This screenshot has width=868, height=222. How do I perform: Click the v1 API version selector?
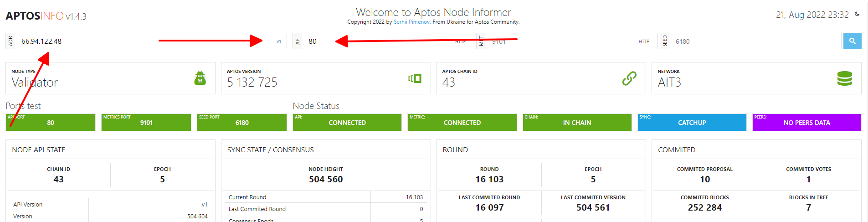(279, 41)
